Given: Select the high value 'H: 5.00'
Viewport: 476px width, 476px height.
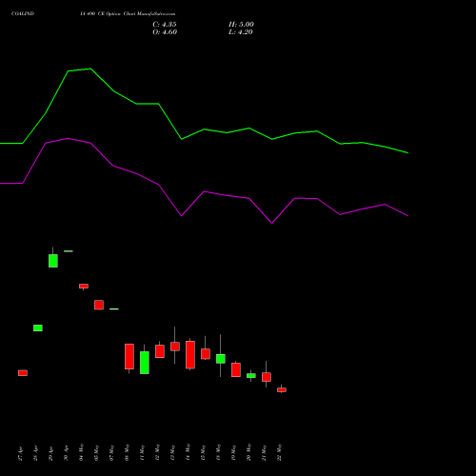Looking at the screenshot, I should click(241, 25).
